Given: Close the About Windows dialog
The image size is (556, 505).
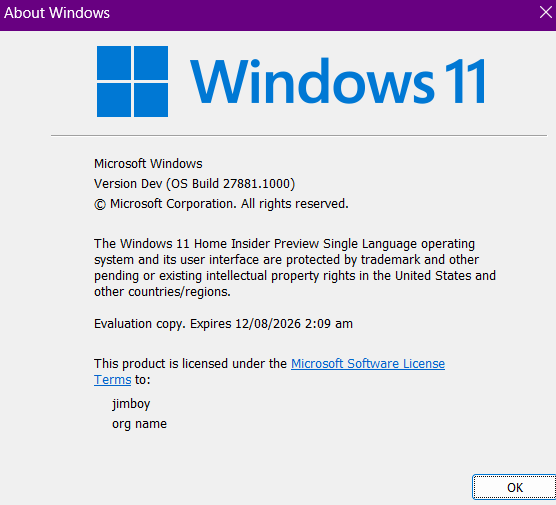Looking at the screenshot, I should coord(545,12).
